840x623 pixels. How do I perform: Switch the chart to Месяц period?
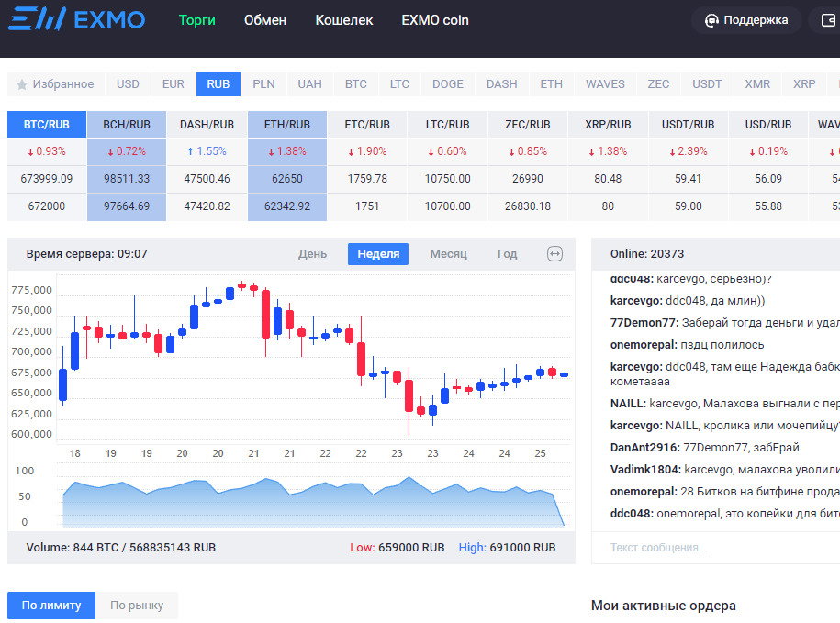pyautogui.click(x=448, y=254)
